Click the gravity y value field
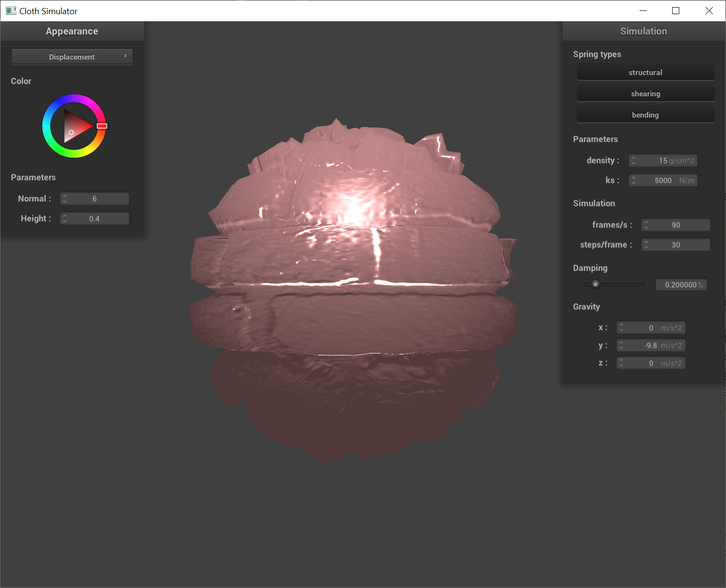 pos(651,345)
